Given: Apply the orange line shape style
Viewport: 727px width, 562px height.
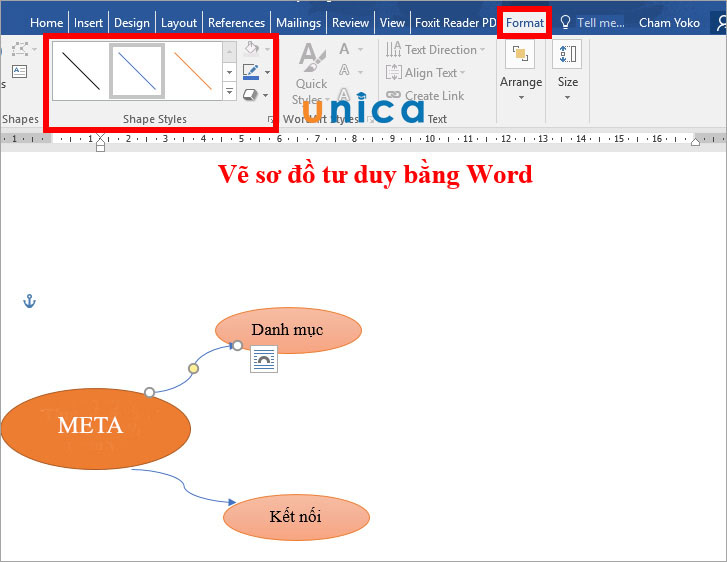Looking at the screenshot, I should pyautogui.click(x=193, y=71).
